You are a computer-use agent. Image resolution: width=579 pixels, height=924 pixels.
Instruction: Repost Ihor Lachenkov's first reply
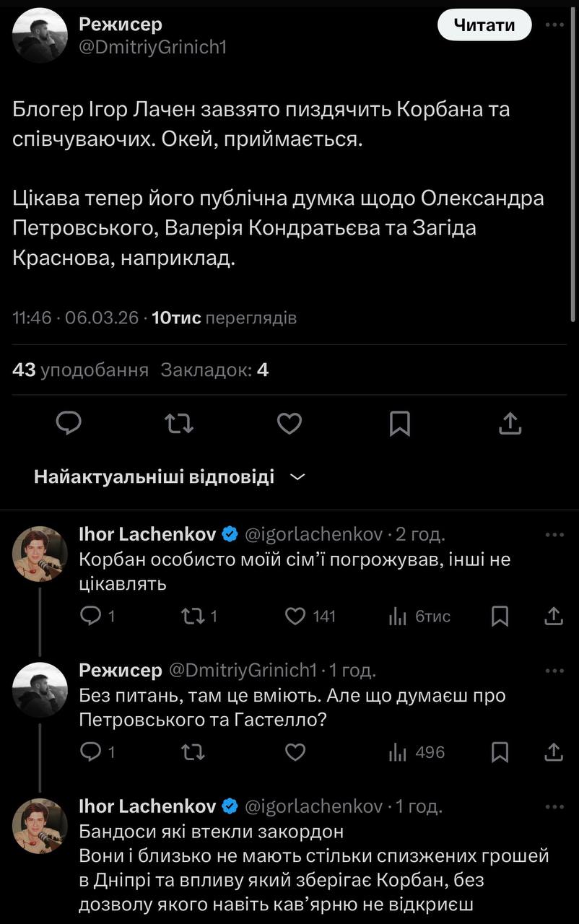(x=193, y=616)
